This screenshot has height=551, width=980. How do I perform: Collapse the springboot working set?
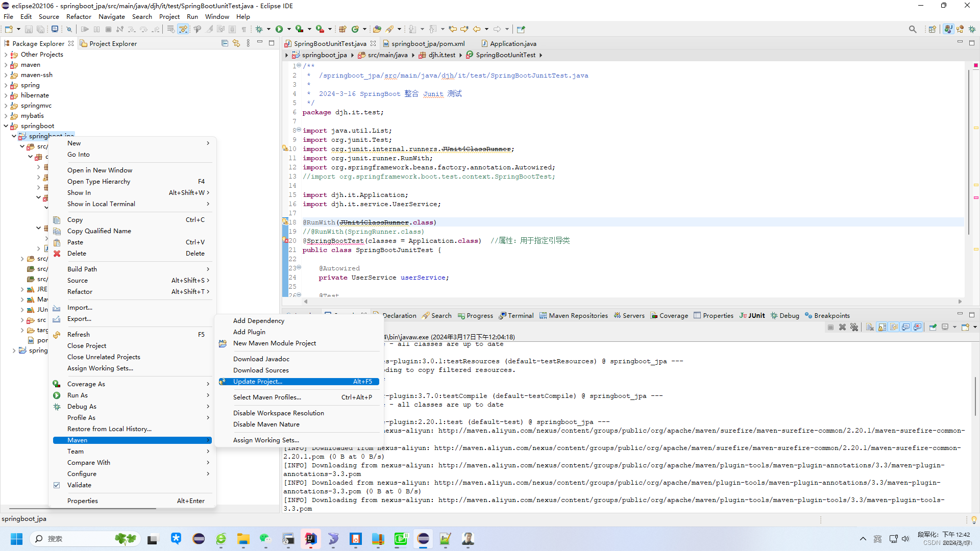[6, 126]
